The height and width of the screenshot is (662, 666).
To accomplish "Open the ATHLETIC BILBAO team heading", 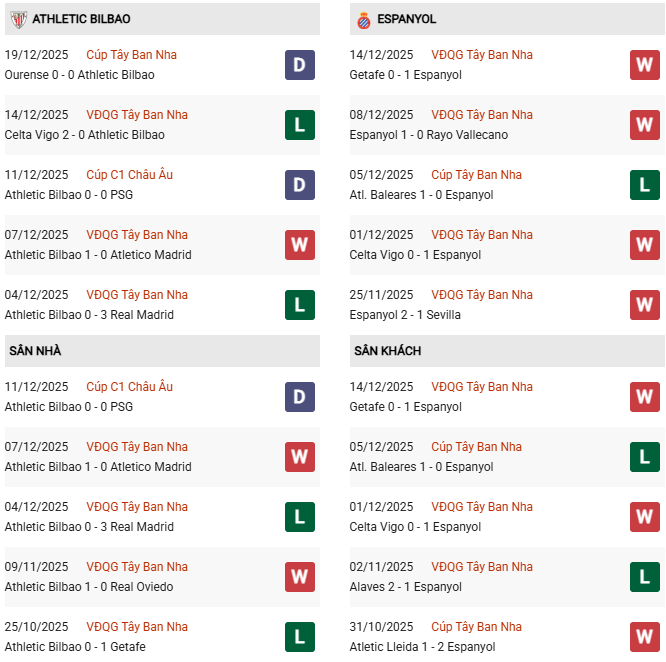I will 81,19.
